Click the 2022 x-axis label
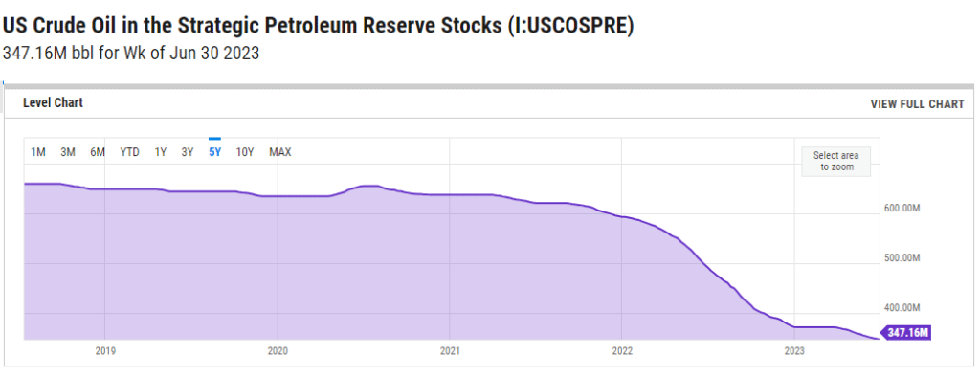Viewport: 980px width, 377px height. coord(622,351)
